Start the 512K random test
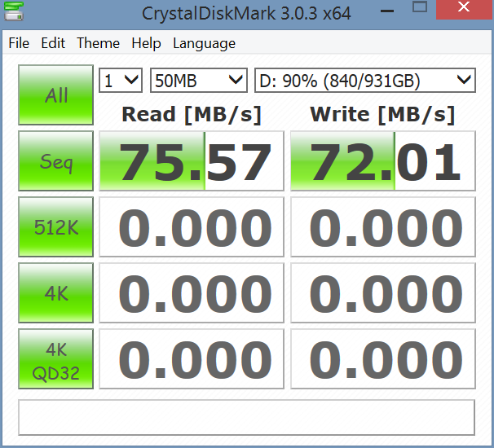 click(x=55, y=226)
